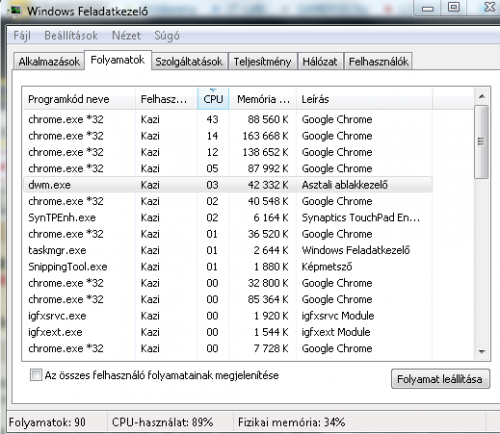This screenshot has width=500, height=434.
Task: Click the Asztali ablakkezelő description
Action: pyautogui.click(x=345, y=185)
